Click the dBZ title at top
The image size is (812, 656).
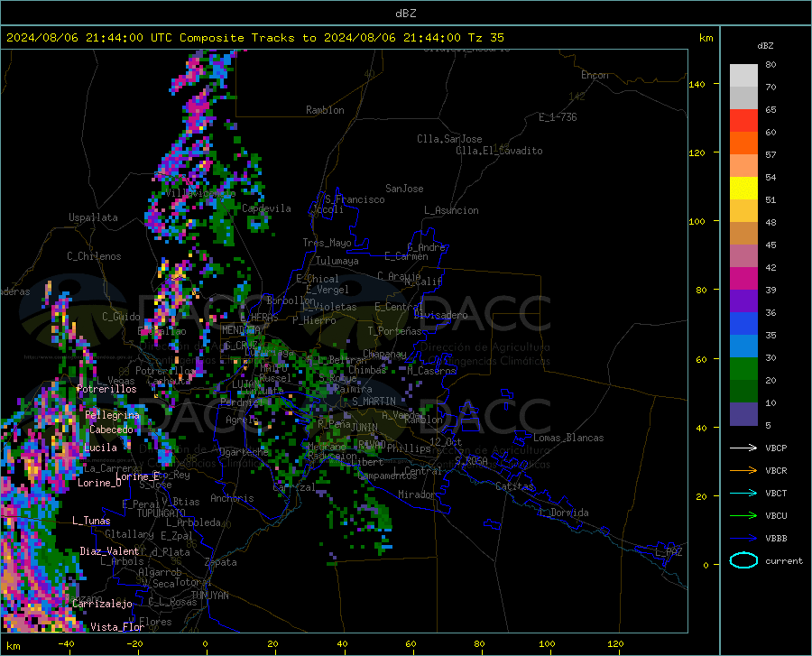pyautogui.click(x=405, y=14)
